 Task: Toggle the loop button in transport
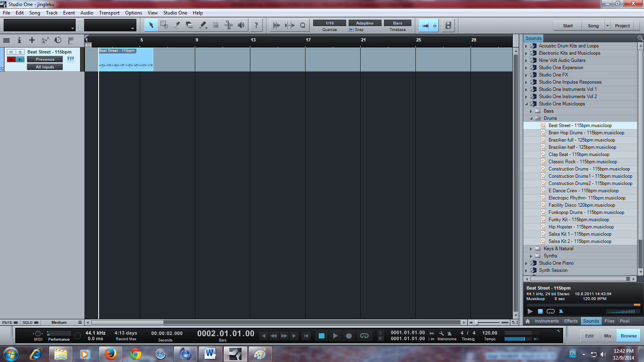364,336
